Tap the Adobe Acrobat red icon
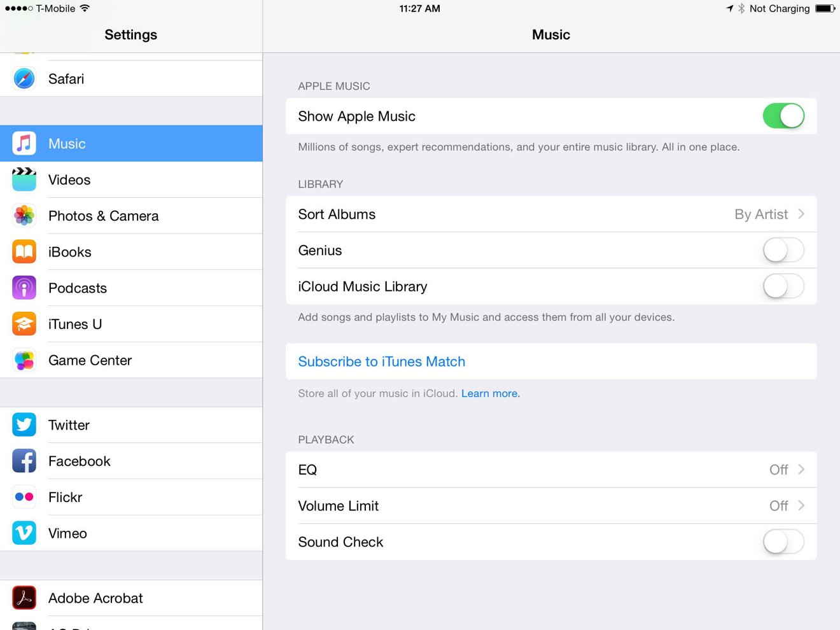 click(x=24, y=598)
